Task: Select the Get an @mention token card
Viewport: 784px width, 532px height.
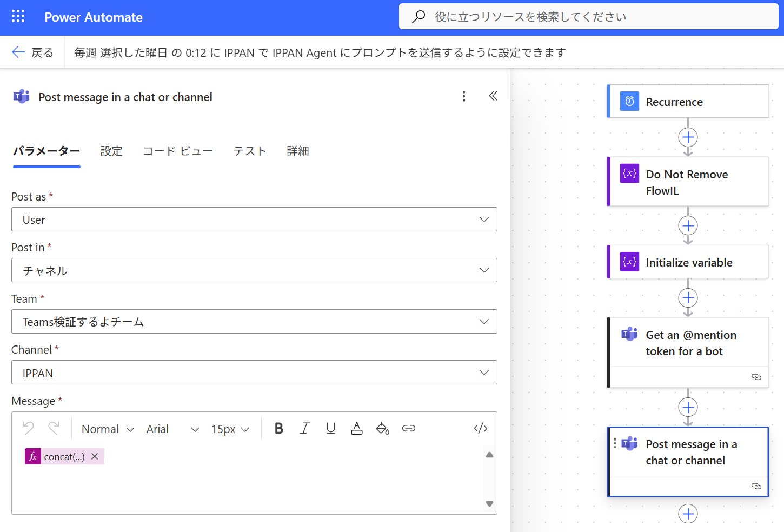Action: point(688,353)
